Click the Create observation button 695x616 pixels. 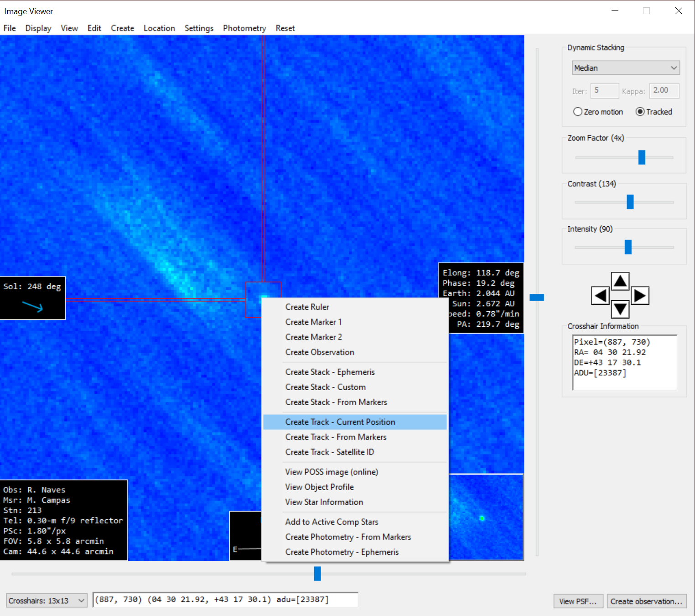[646, 601]
